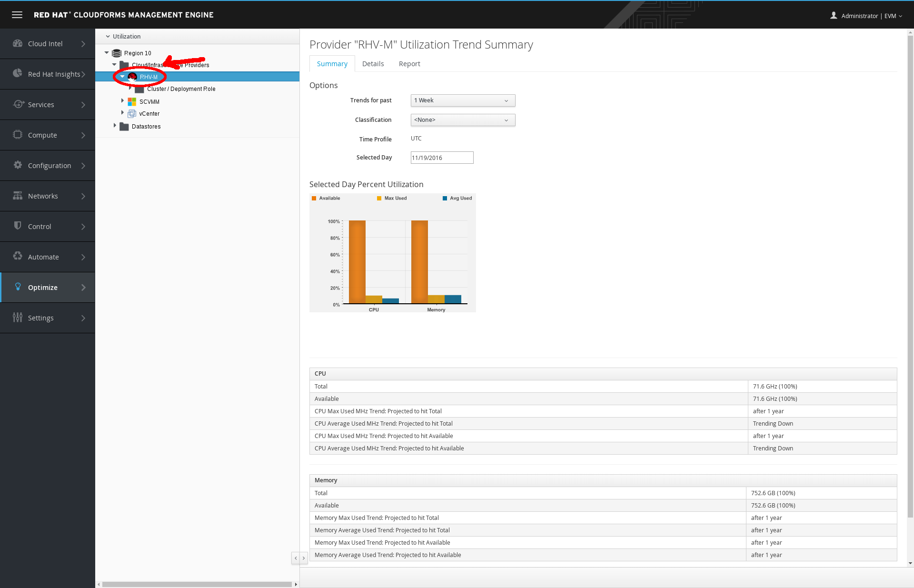914x588 pixels.
Task: Click the vCenter provider icon
Action: click(x=132, y=113)
